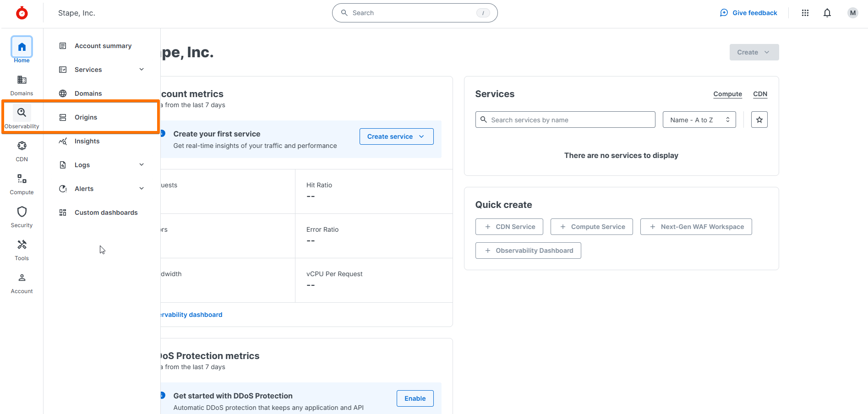
Task: Open the Account sidebar section
Action: click(x=22, y=283)
